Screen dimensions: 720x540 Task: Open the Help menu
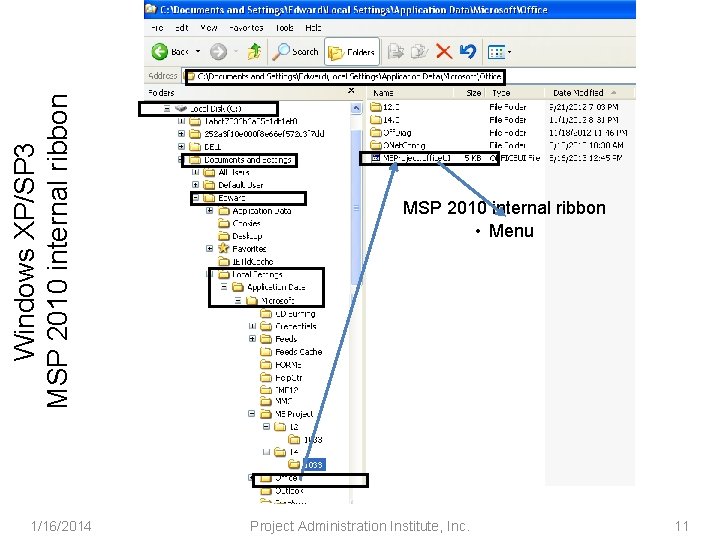click(x=313, y=28)
